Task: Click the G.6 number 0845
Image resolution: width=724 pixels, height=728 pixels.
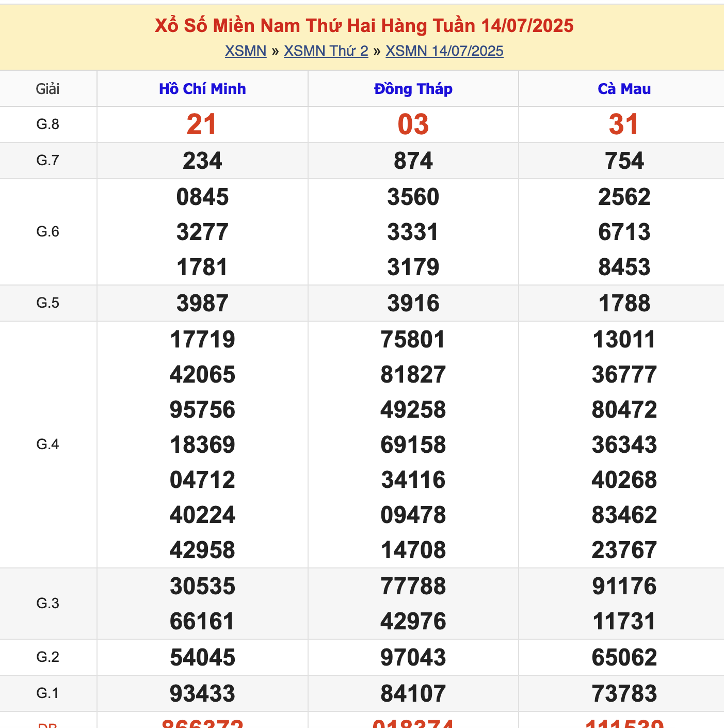Action: click(x=202, y=197)
